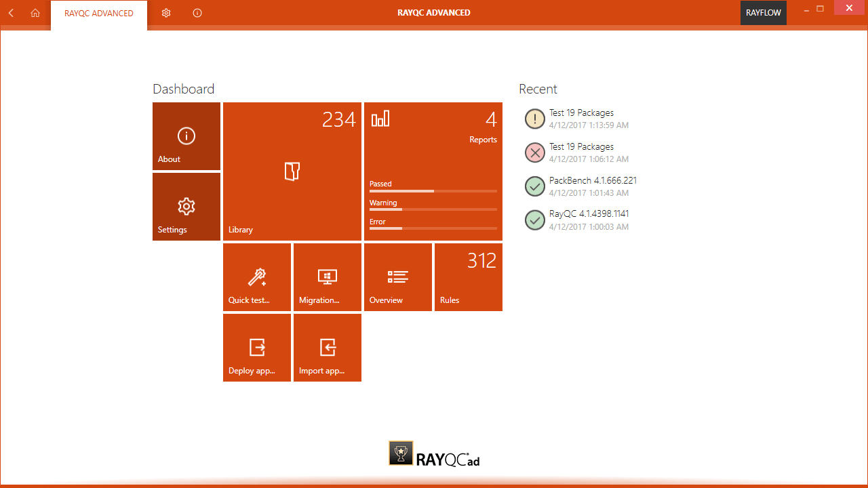Select the RAYQC ADVANCED tab

point(99,14)
